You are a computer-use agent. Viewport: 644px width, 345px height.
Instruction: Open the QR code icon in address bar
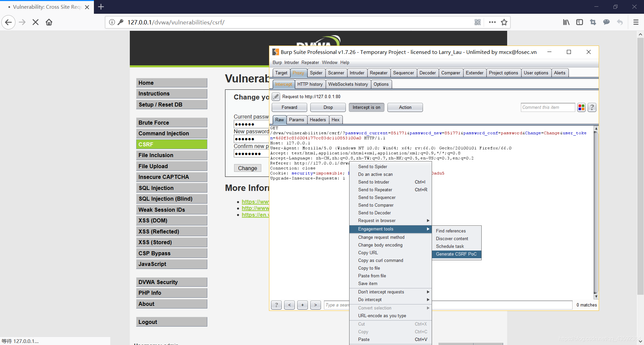[x=478, y=22]
